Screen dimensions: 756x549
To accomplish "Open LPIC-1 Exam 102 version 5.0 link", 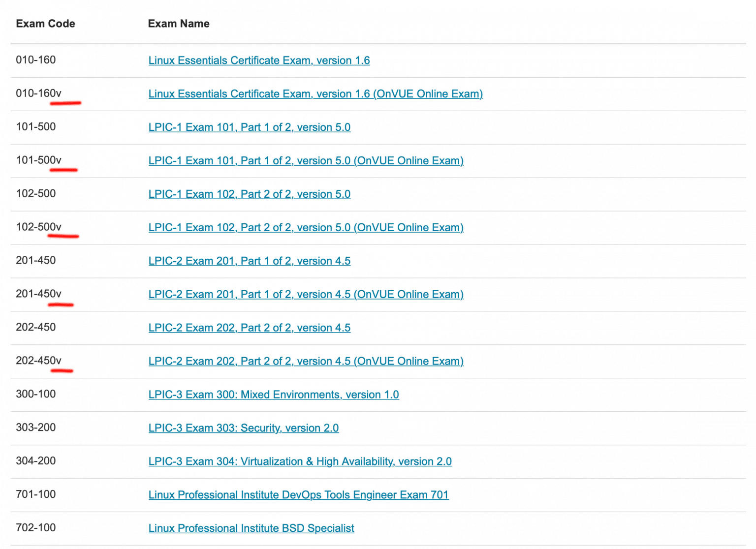I will point(249,194).
